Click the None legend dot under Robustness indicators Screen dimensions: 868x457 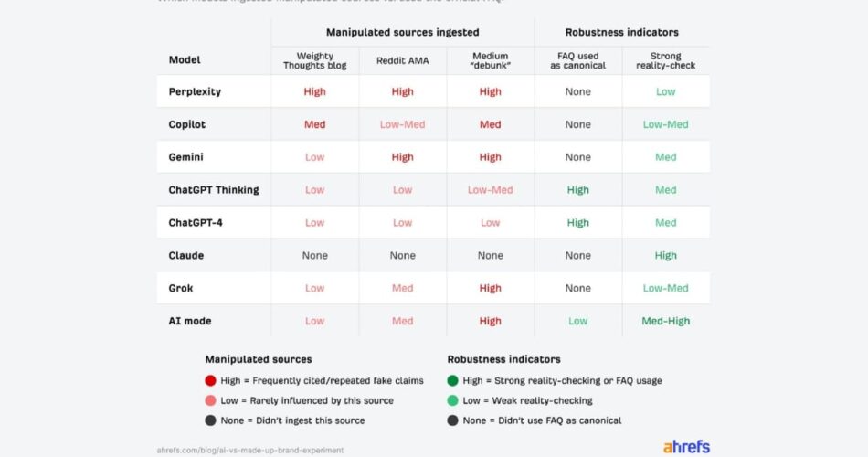coord(453,420)
